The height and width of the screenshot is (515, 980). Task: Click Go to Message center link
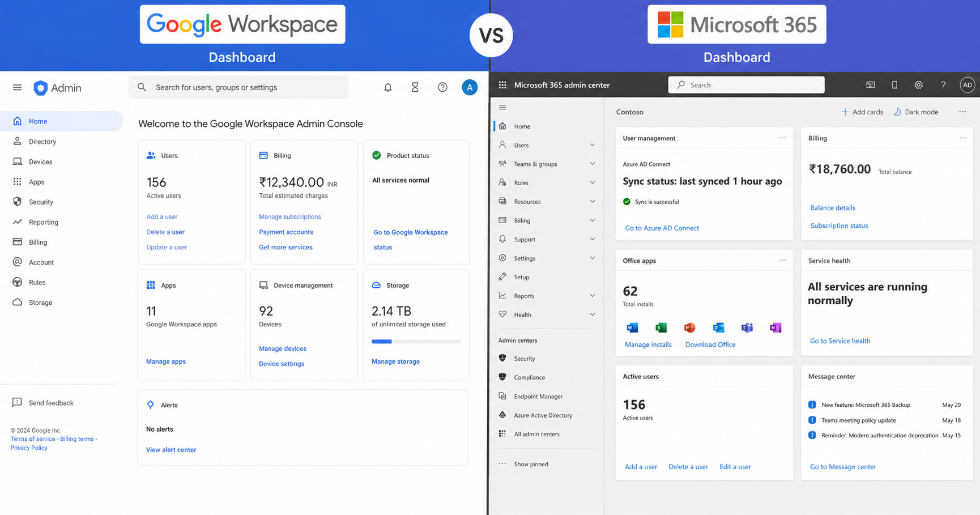coord(843,467)
